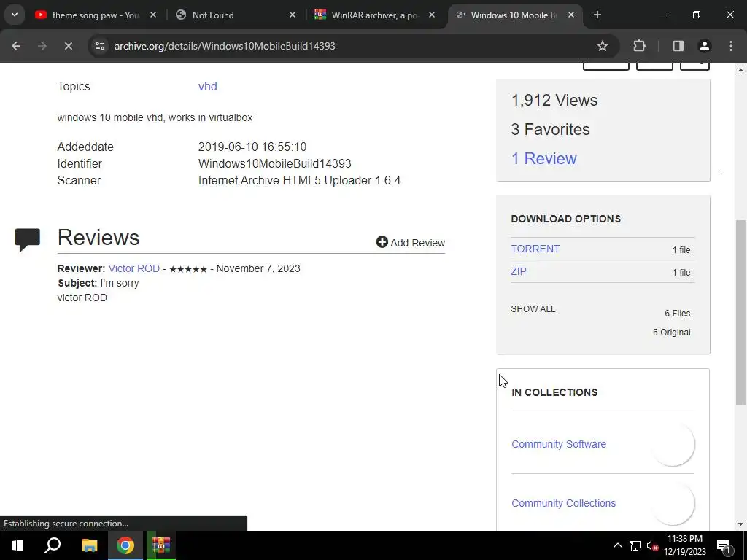Click the Community Collections thumbnail
747x560 pixels.
(x=672, y=503)
